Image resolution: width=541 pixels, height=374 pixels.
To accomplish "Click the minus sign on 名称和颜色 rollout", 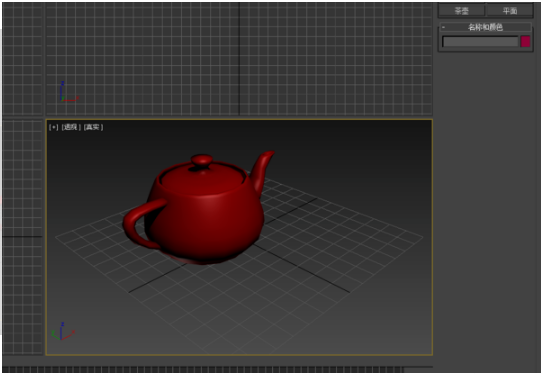I will 444,27.
